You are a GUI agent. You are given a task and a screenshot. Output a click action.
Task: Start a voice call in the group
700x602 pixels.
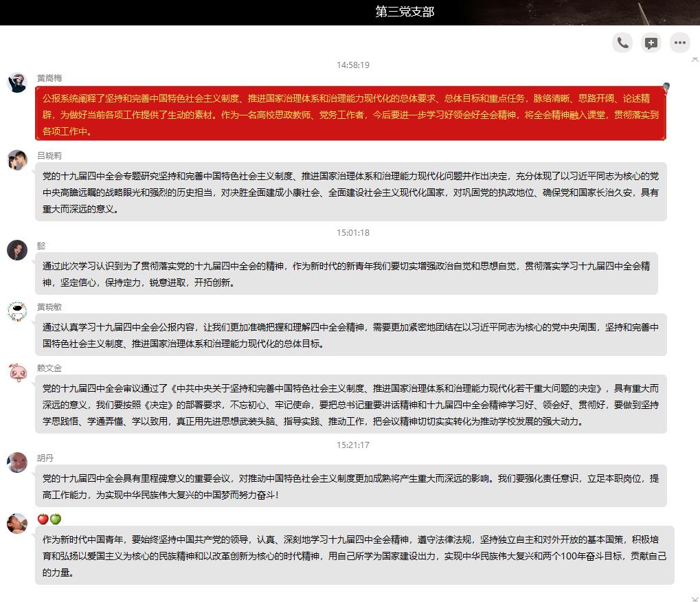point(622,43)
